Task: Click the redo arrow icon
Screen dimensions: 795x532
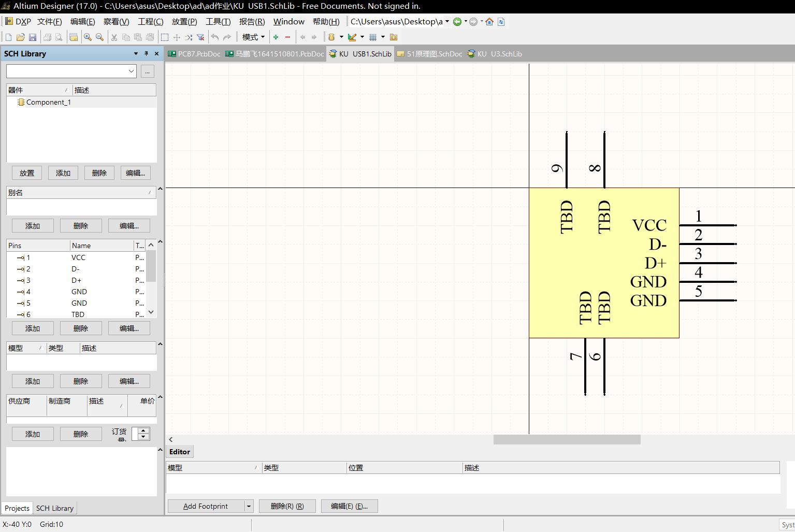Action: 227,37
